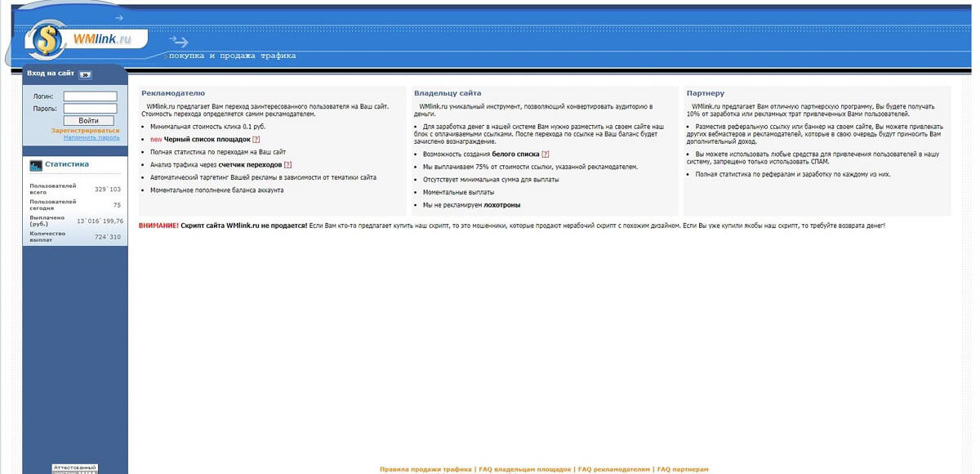Open the [?] help for Черный список площадок
This screenshot has width=980, height=474.
(256, 140)
